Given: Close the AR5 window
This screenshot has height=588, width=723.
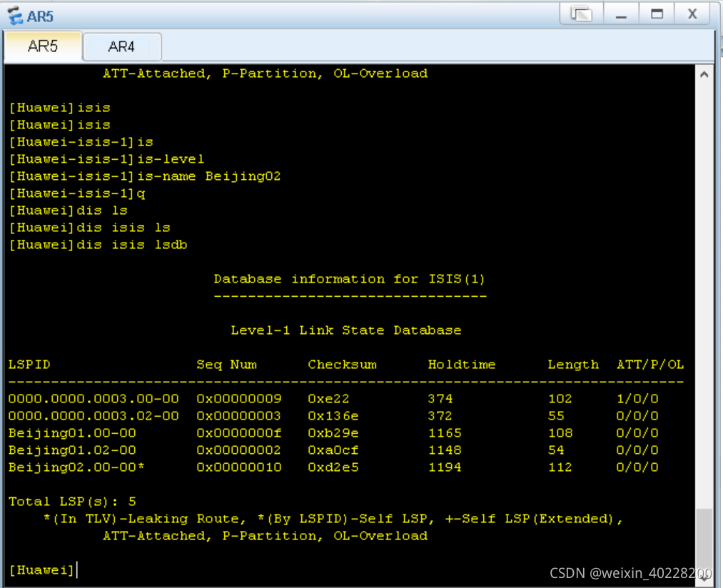Looking at the screenshot, I should click(x=692, y=14).
